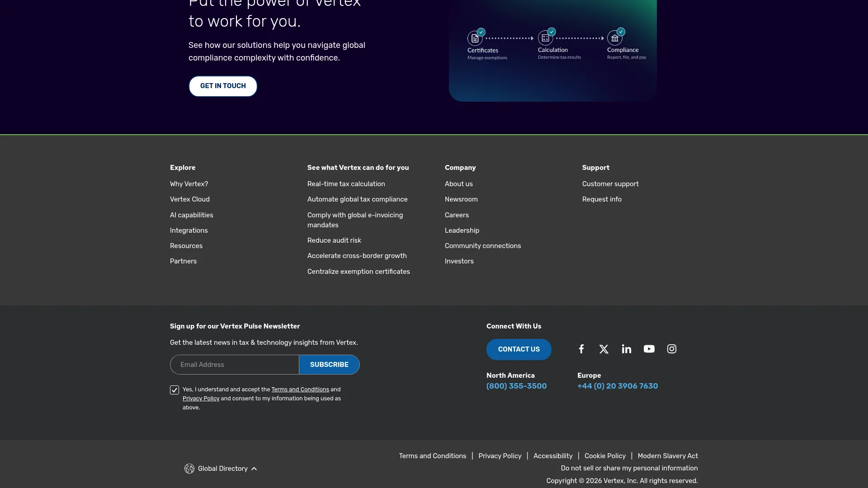
Task: Click the Connect With Us heading
Action: pyautogui.click(x=514, y=326)
